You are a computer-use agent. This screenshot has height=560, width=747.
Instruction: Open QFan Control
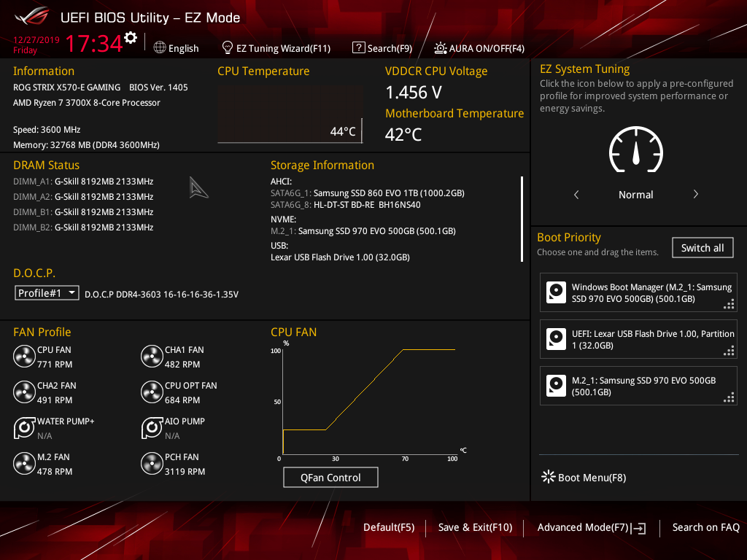[x=330, y=477]
